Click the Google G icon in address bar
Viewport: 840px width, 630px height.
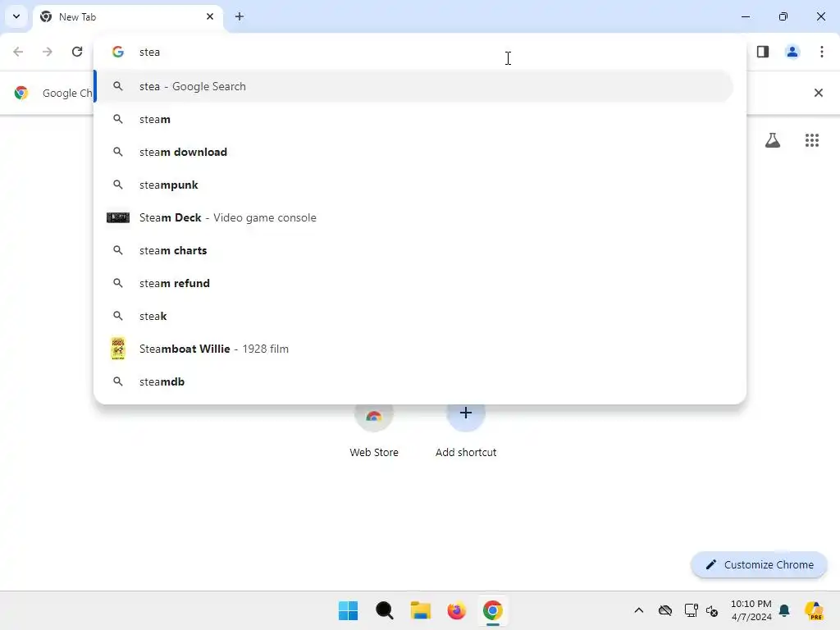[118, 52]
